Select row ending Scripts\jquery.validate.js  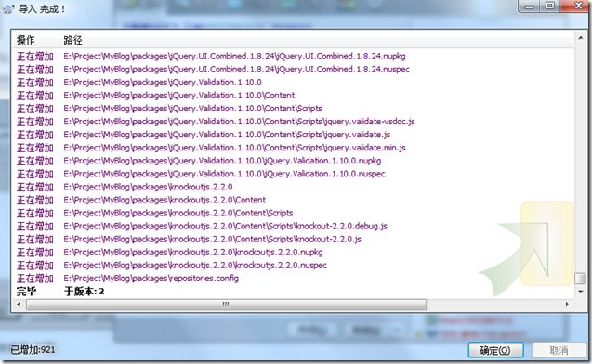pos(294,135)
